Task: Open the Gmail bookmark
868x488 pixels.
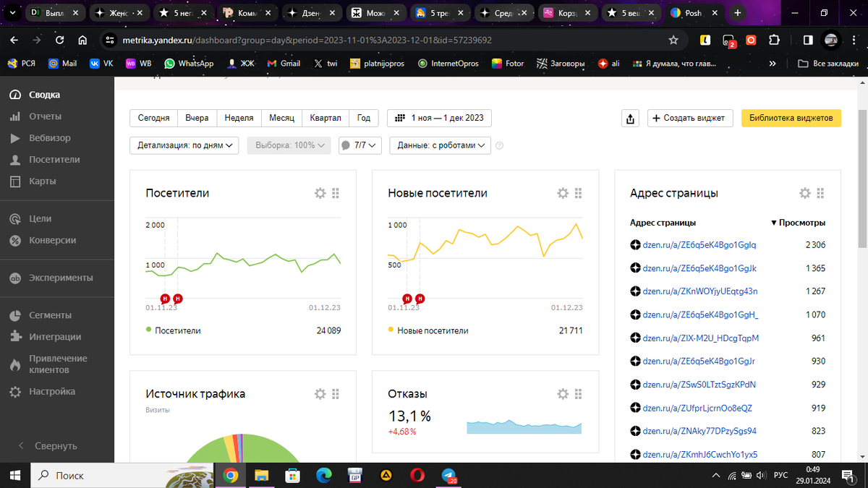Action: (x=284, y=64)
